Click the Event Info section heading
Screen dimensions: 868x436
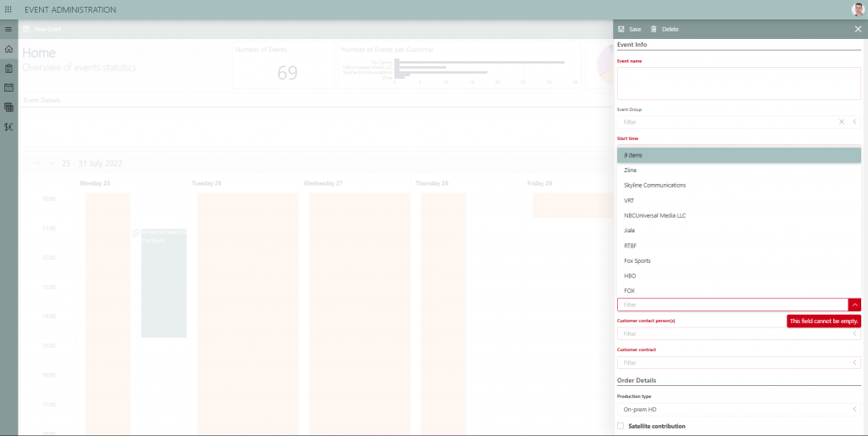[x=632, y=44]
